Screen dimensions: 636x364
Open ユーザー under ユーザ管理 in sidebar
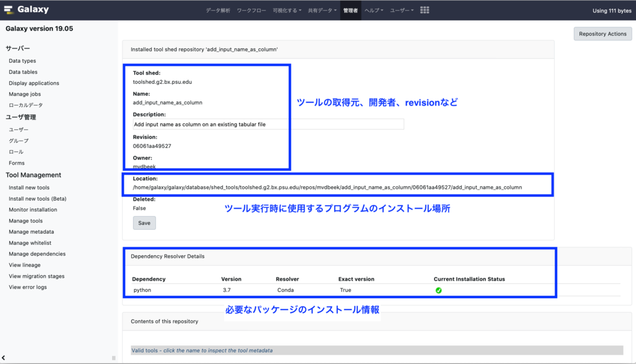point(19,130)
